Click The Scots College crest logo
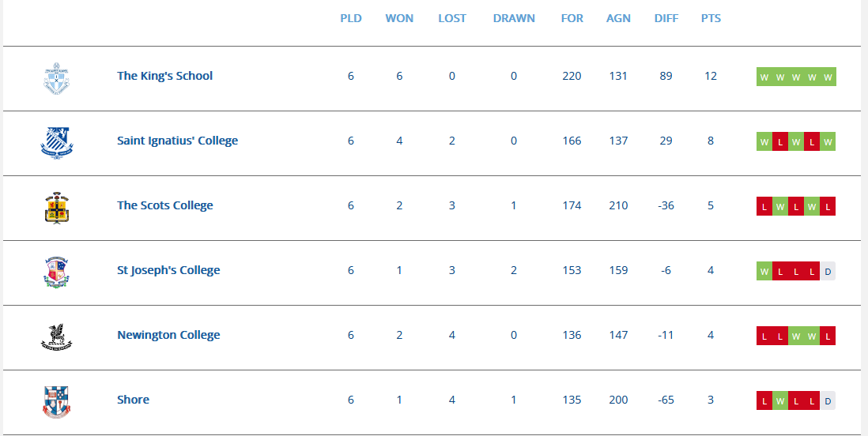868x436 pixels. pos(56,208)
